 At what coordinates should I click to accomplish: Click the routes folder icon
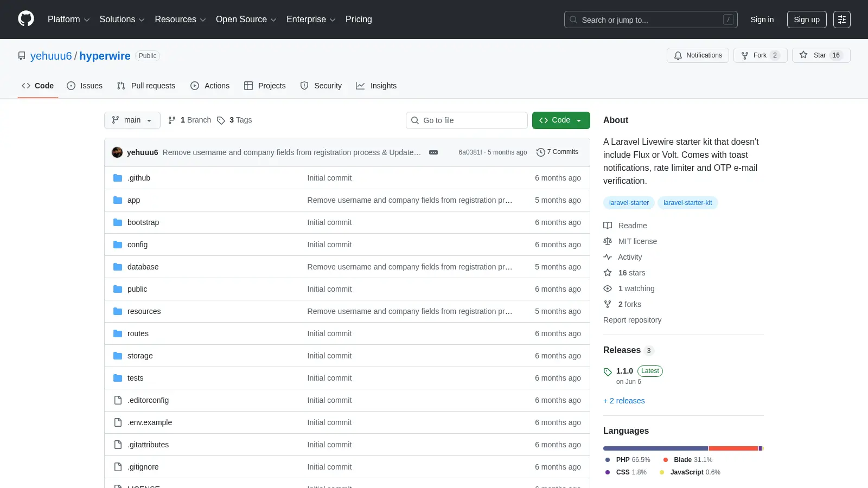118,333
